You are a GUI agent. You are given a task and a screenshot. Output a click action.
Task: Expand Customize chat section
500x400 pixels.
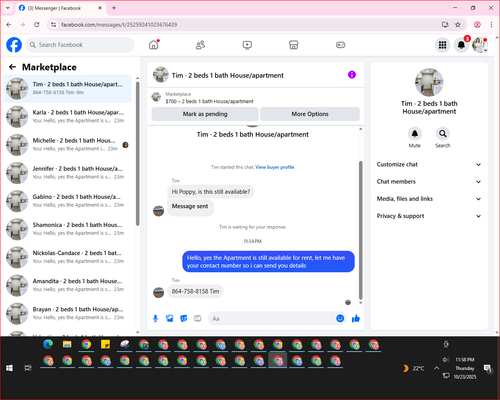pos(429,164)
